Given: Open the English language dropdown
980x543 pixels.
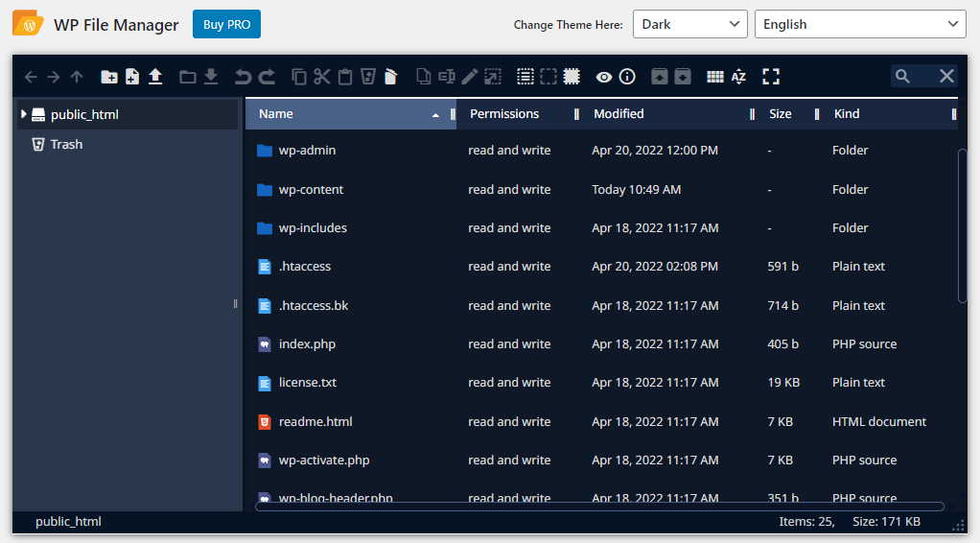Looking at the screenshot, I should pos(859,25).
